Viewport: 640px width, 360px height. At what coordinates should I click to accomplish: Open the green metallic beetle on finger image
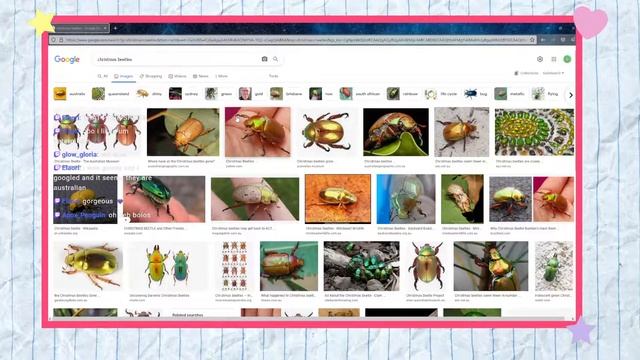(164, 199)
